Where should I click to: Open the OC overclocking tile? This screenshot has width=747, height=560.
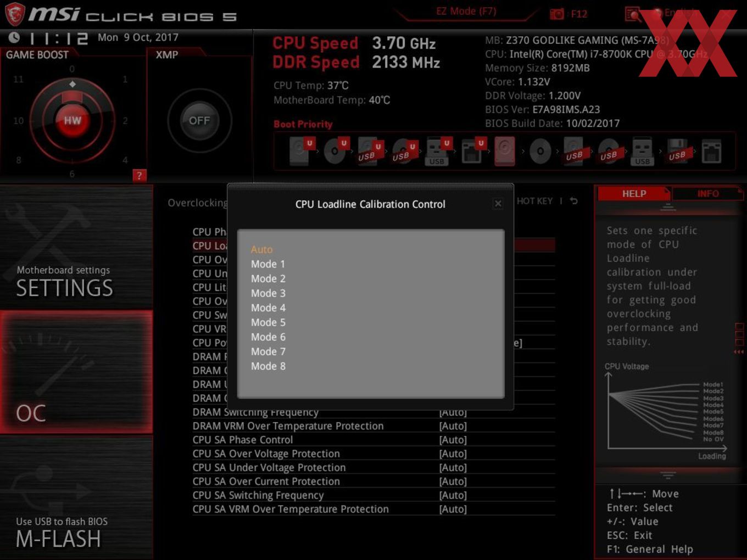coord(76,372)
